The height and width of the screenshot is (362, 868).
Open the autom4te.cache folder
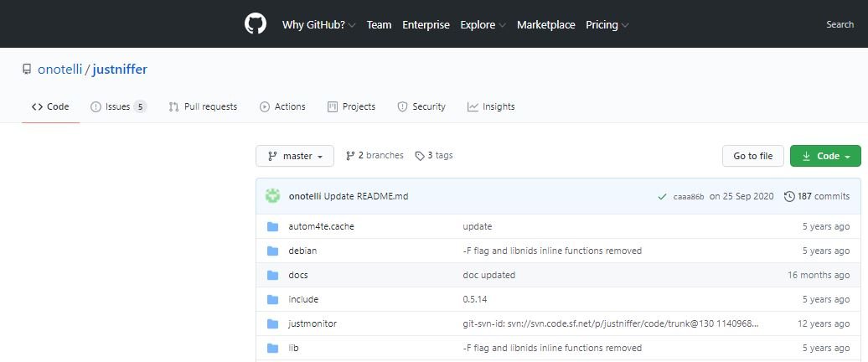[321, 226]
